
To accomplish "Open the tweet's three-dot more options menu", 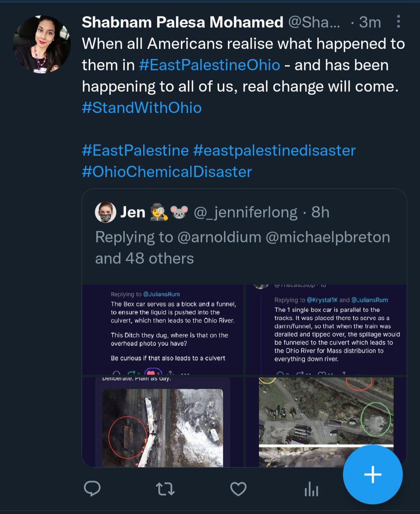I will tap(399, 22).
